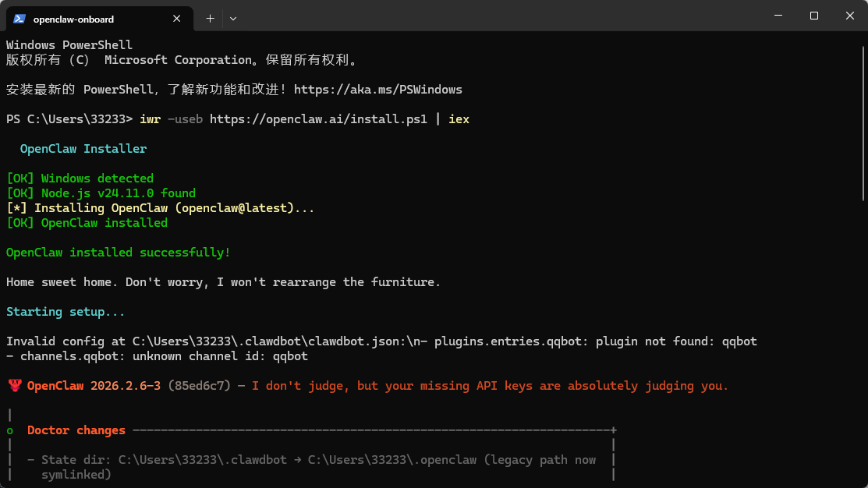Image resolution: width=868 pixels, height=488 pixels.
Task: Click the openclaw.ai/install.ps1 URL
Action: pyautogui.click(x=318, y=119)
